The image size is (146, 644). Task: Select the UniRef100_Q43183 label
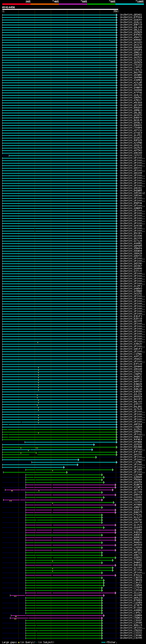coord(131,42)
